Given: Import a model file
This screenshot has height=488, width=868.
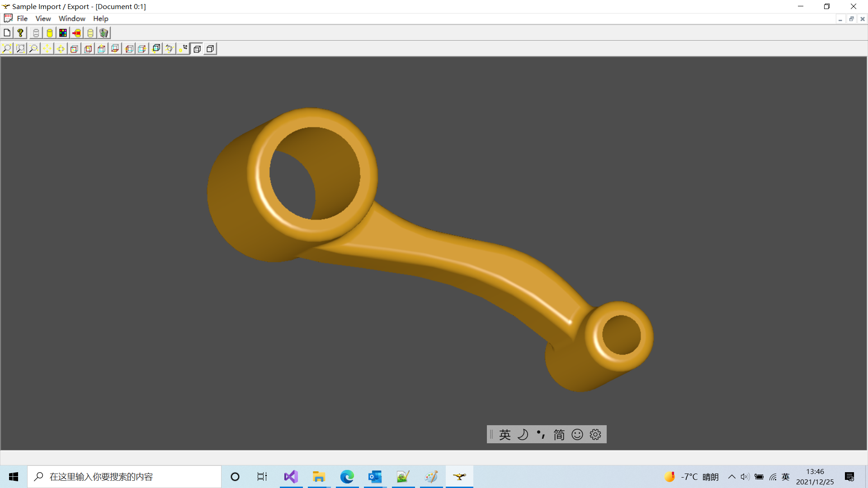Looking at the screenshot, I should (x=76, y=33).
